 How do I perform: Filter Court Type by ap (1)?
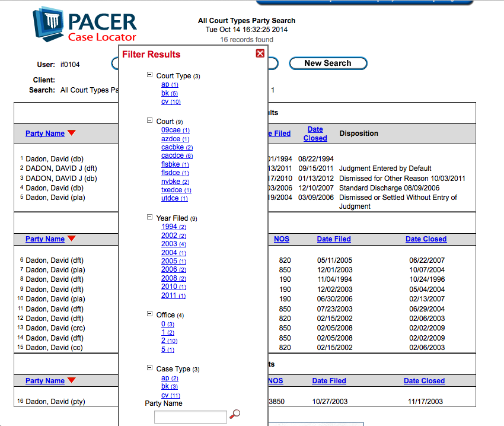tap(170, 84)
